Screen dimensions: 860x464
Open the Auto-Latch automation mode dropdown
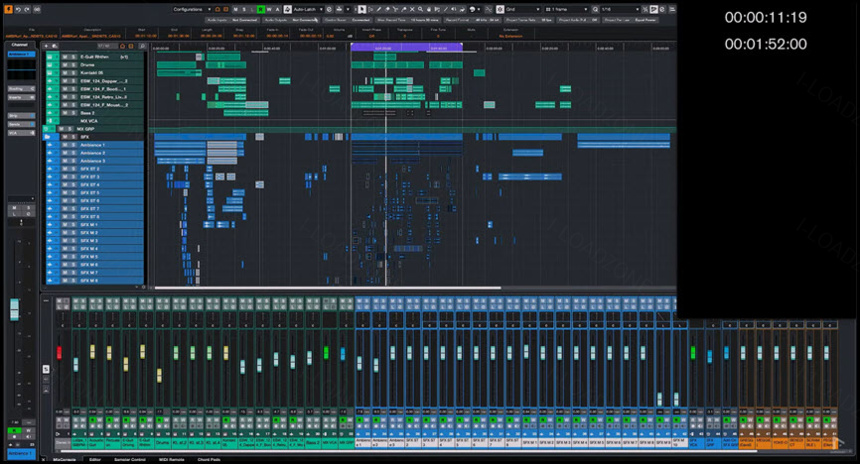click(x=309, y=9)
